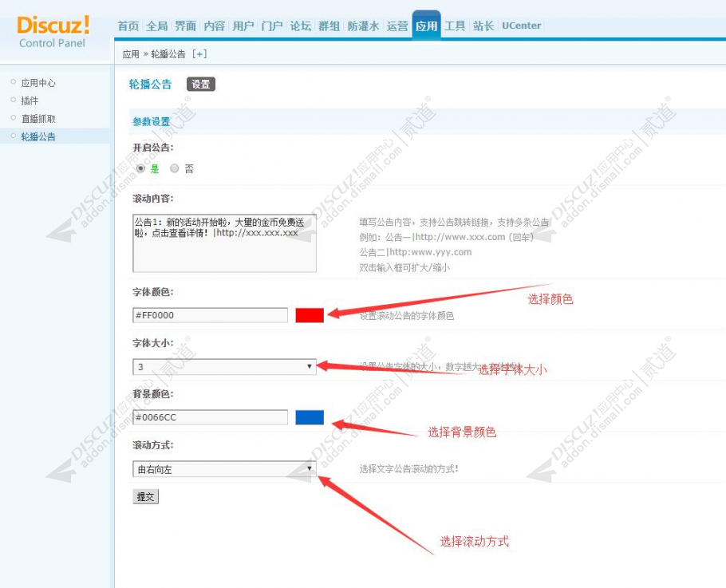Click the 背景颜色 #0066CC input field
This screenshot has height=588, width=726.
[210, 417]
